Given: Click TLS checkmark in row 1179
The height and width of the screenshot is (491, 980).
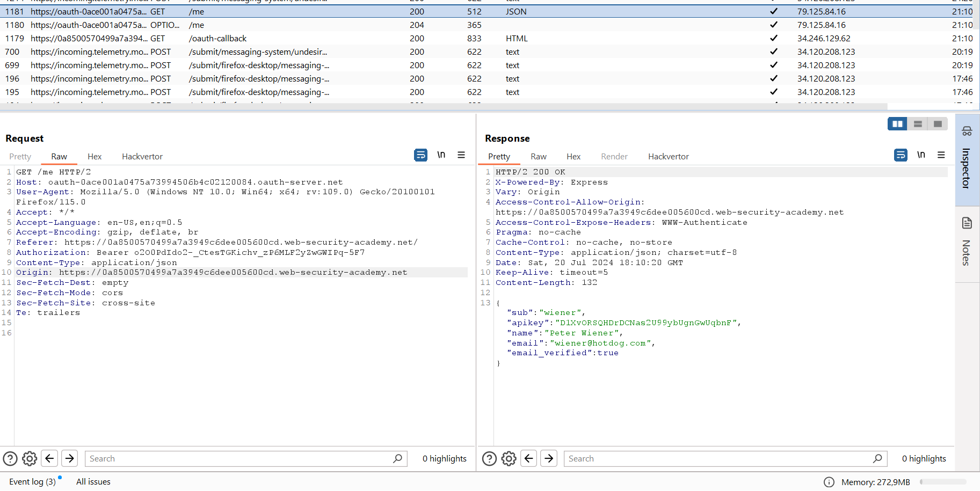Looking at the screenshot, I should (x=774, y=38).
